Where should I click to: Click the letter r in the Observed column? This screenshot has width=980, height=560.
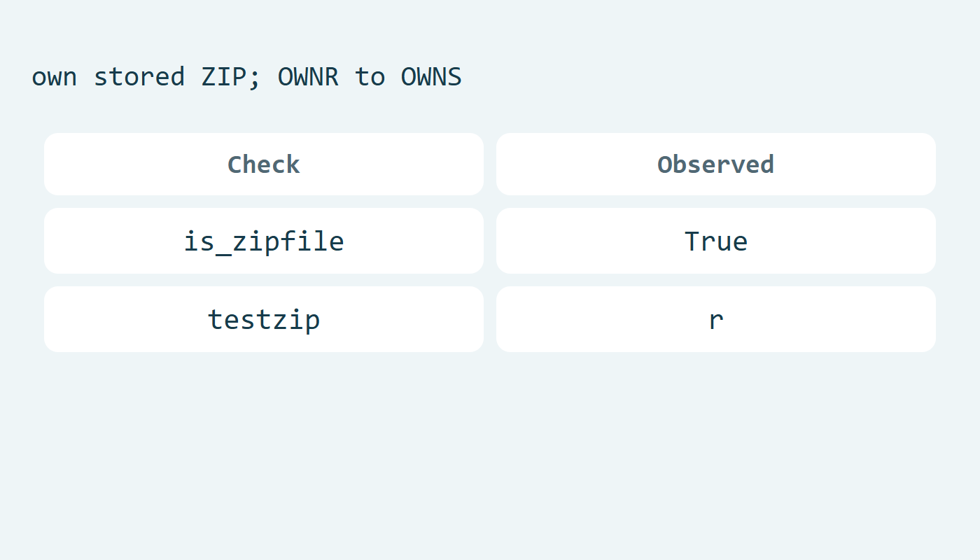coord(716,320)
